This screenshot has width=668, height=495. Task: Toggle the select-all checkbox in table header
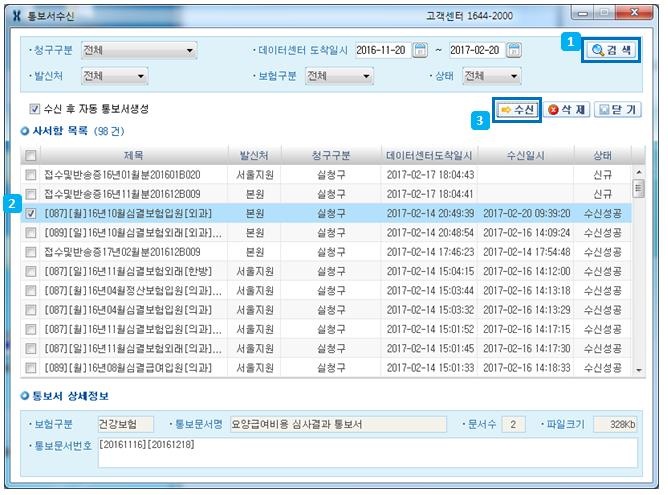click(x=31, y=155)
